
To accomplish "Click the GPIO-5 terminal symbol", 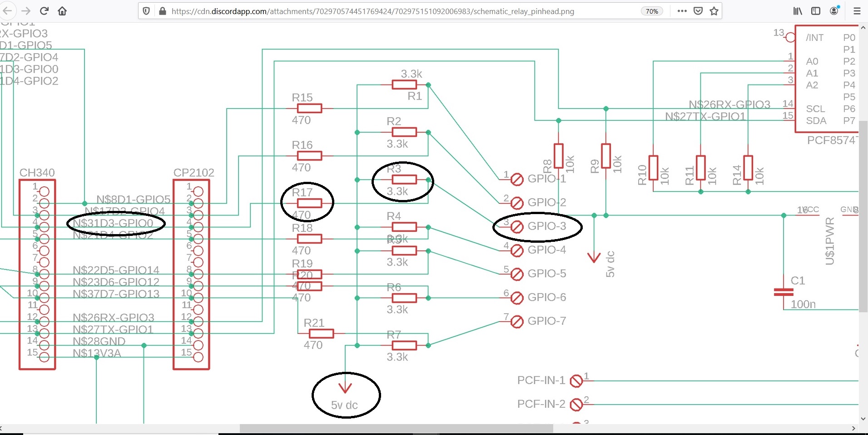I will tap(517, 274).
